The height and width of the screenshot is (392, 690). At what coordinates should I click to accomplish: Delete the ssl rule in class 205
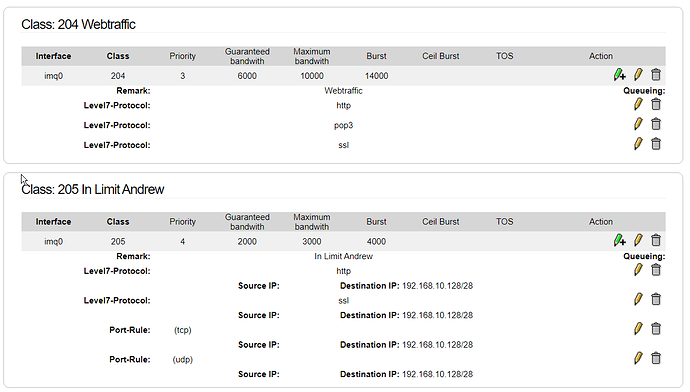click(656, 299)
